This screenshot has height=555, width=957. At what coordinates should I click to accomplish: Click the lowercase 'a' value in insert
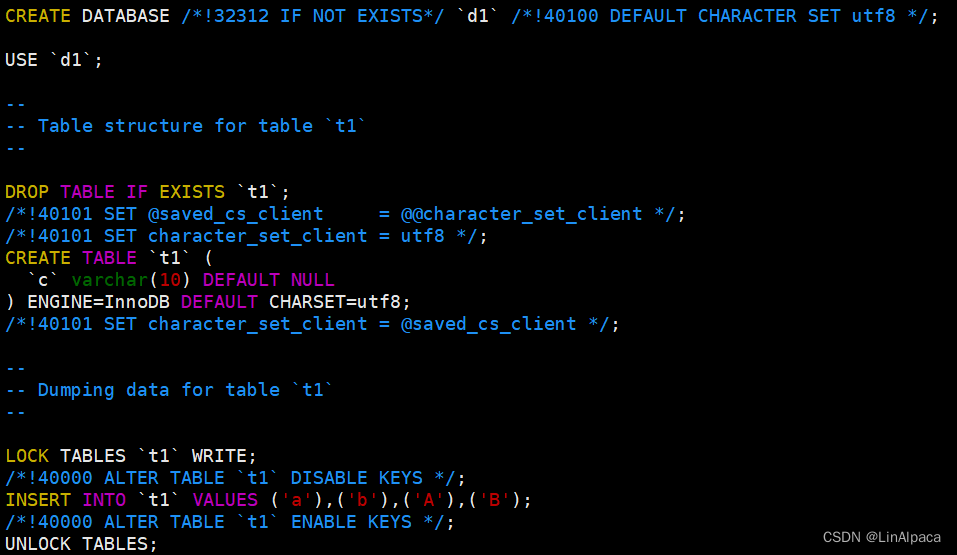tap(297, 500)
